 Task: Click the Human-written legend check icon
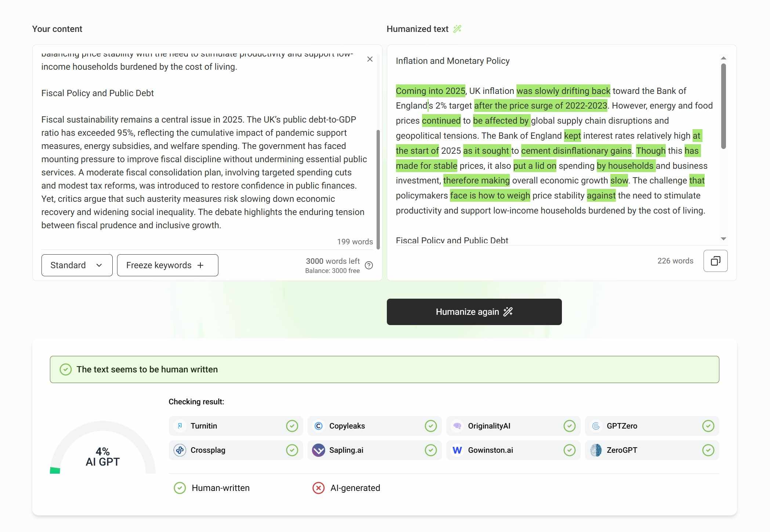tap(180, 488)
